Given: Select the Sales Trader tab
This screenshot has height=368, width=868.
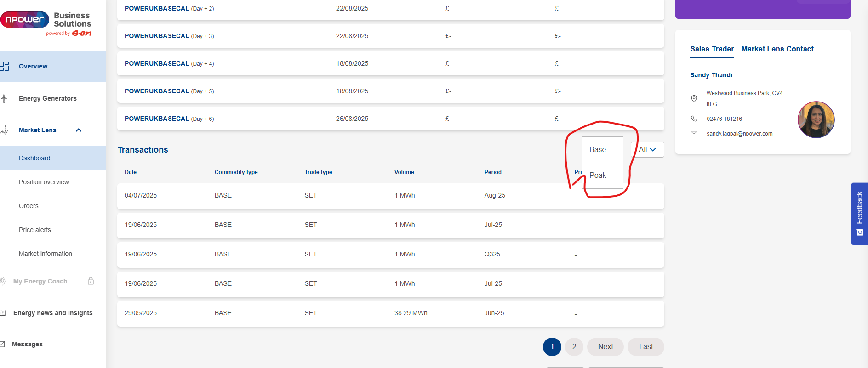Looking at the screenshot, I should [x=712, y=49].
